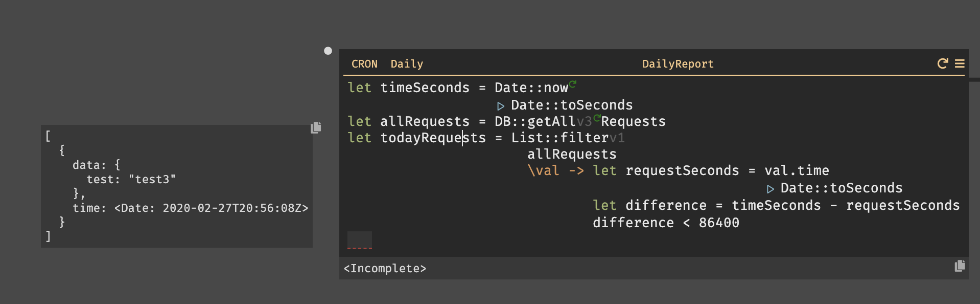This screenshot has width=980, height=304.
Task: Click the <Incomplete> result text
Action: click(385, 268)
